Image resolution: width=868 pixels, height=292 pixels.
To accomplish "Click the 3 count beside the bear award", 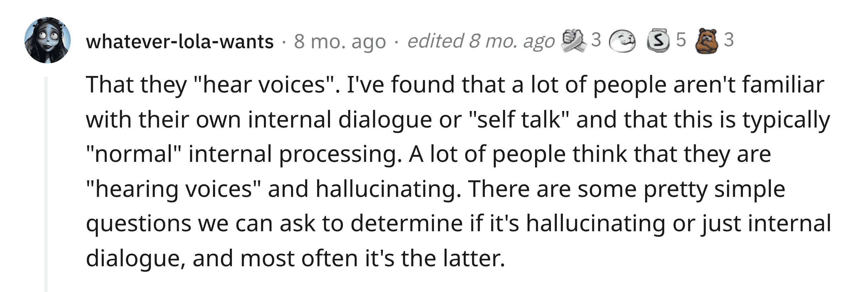I will pyautogui.click(x=729, y=40).
